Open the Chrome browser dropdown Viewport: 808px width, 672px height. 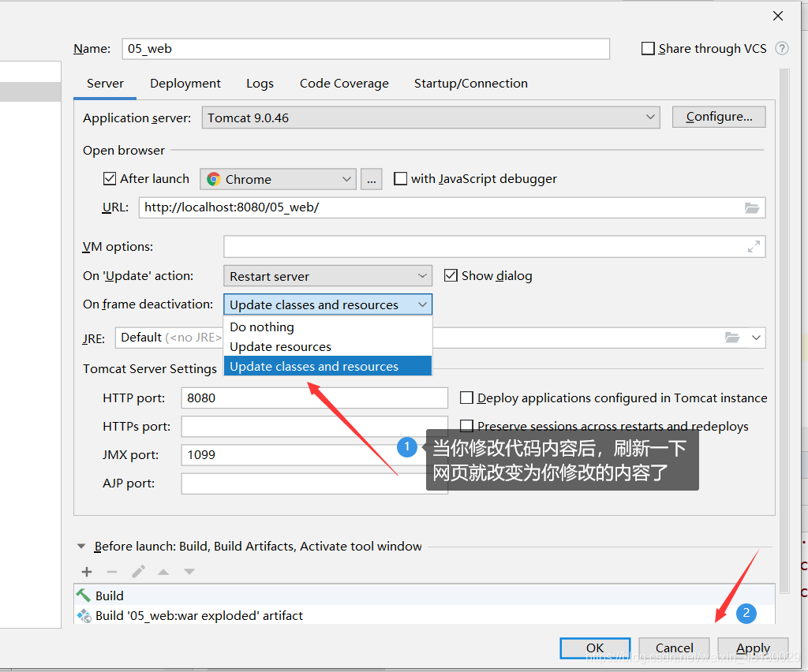point(278,179)
